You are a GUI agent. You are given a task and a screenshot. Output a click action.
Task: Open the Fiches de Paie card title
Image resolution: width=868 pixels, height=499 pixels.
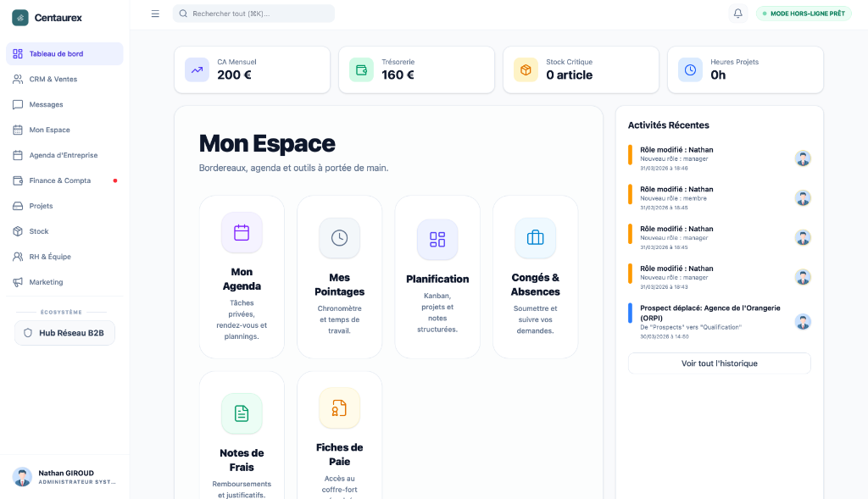(339, 454)
